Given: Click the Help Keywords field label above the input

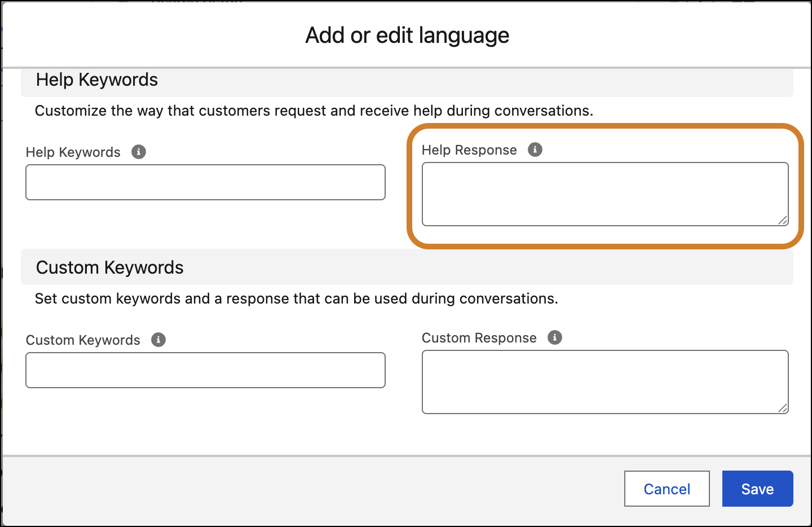Looking at the screenshot, I should (x=73, y=152).
